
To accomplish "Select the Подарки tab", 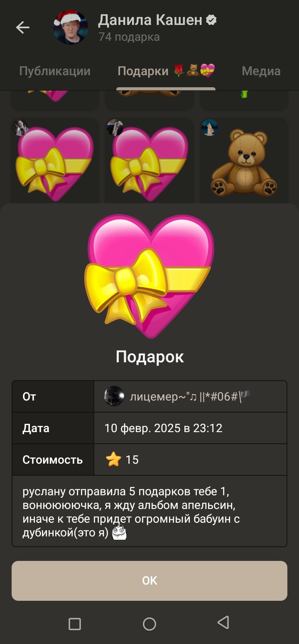I will (166, 71).
